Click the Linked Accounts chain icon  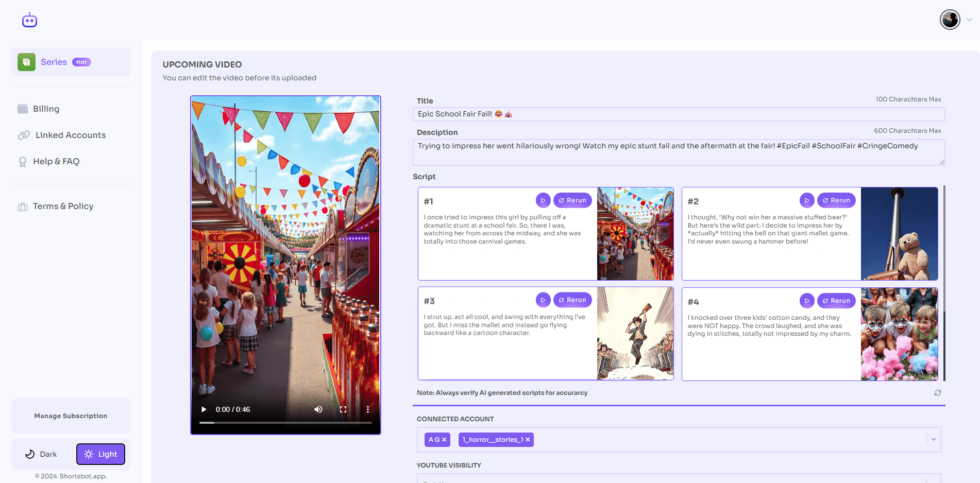[x=24, y=135]
